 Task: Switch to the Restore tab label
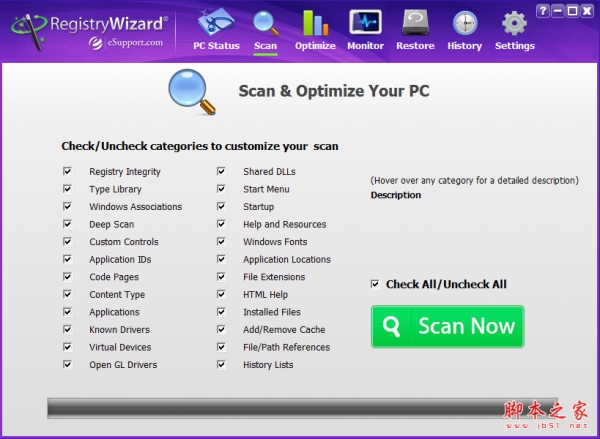[x=415, y=46]
